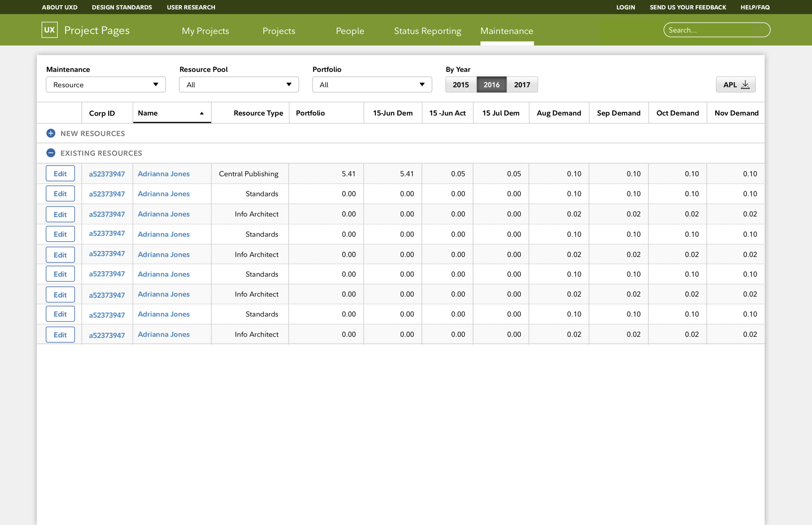The width and height of the screenshot is (812, 525).
Task: Click the APL download icon
Action: [x=745, y=85]
